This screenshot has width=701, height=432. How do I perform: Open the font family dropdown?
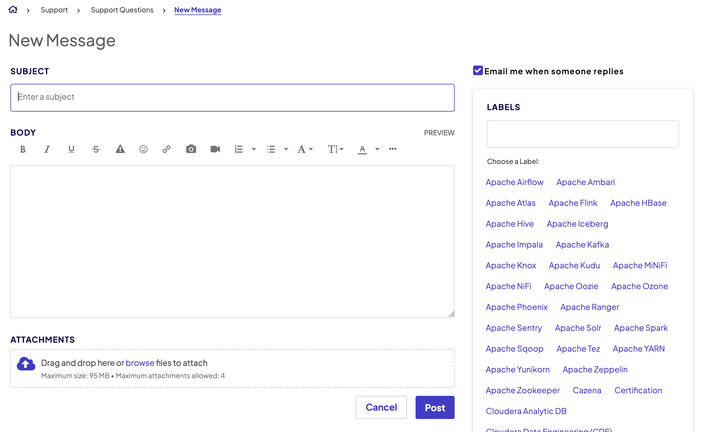point(305,149)
